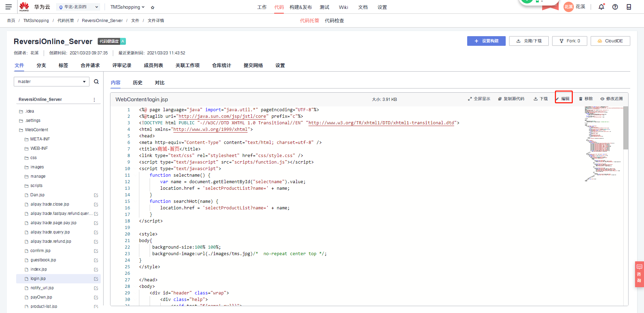Show file in fullscreen (全屏显示)
The image size is (644, 313).
[x=479, y=99]
